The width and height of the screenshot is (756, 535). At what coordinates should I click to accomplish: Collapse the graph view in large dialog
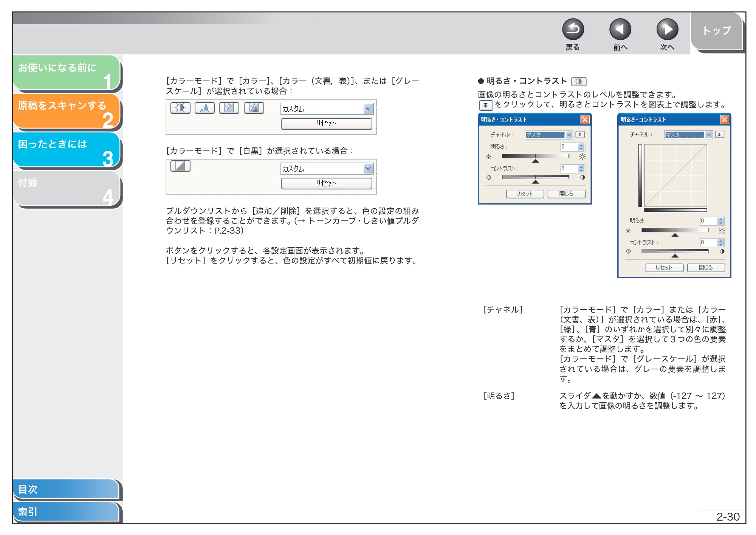click(x=719, y=135)
